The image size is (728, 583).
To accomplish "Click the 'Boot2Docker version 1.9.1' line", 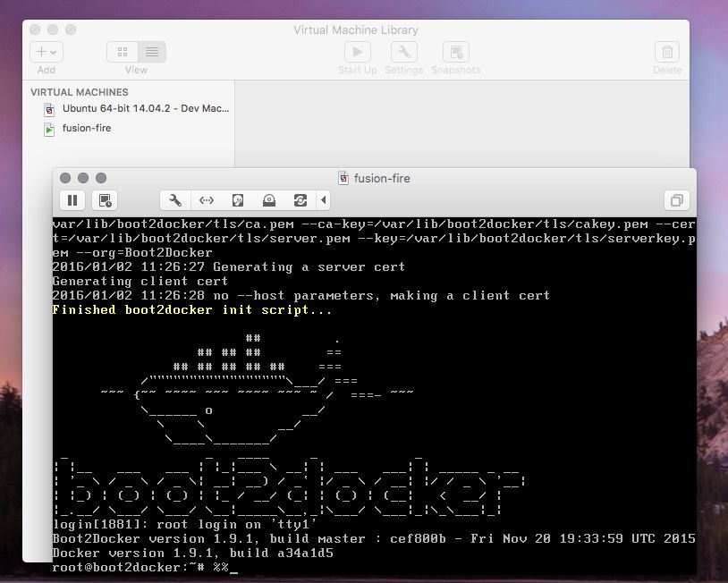I will [374, 538].
